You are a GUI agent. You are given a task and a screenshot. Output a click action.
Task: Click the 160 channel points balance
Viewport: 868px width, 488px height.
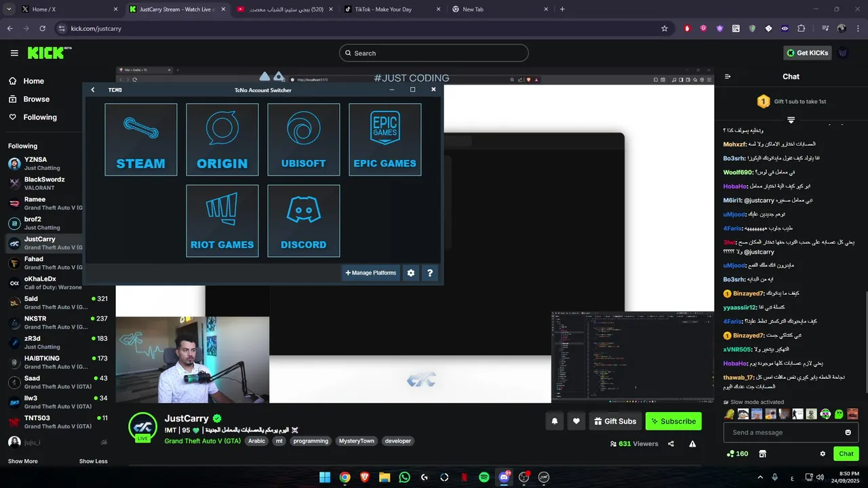(737, 454)
